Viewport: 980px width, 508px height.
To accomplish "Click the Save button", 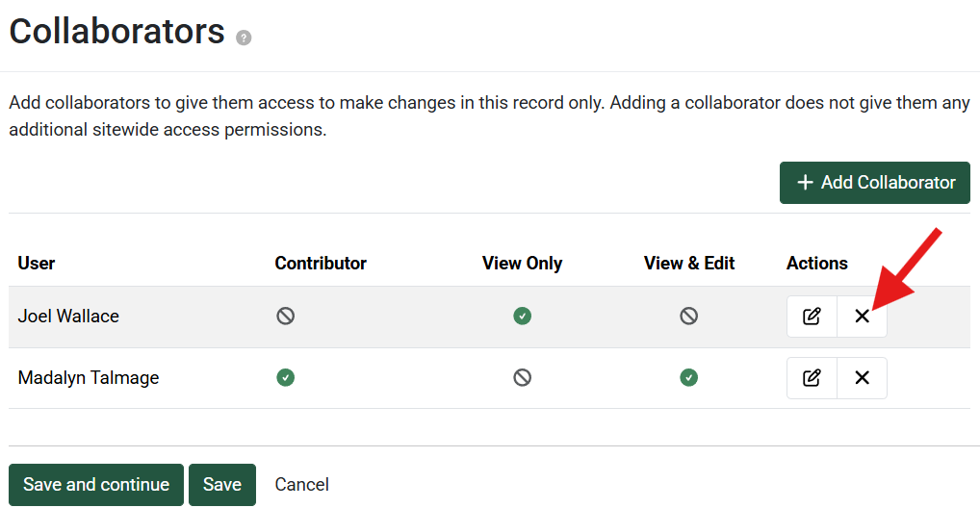I will tap(221, 484).
